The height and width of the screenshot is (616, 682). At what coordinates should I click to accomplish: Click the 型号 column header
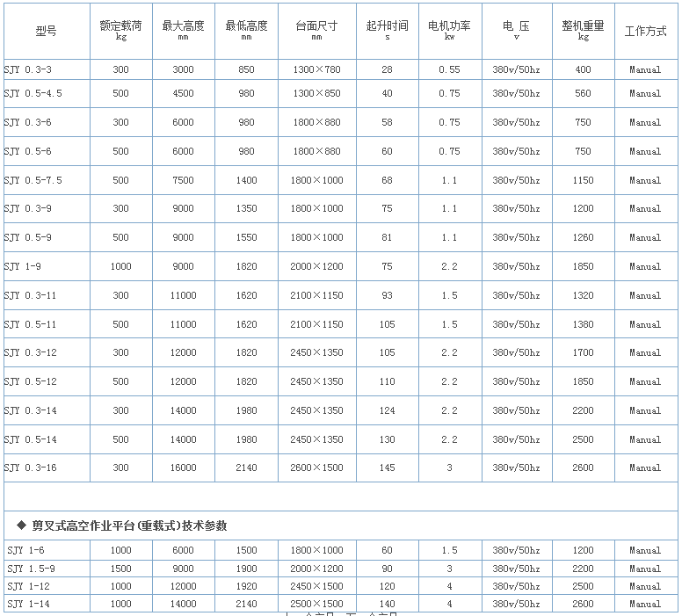tap(46, 31)
